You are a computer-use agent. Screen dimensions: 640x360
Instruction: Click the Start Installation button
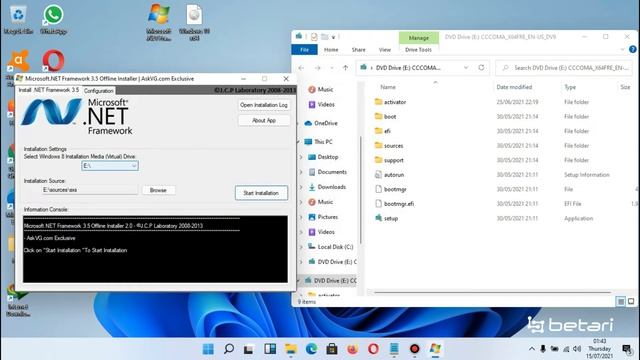coord(261,193)
